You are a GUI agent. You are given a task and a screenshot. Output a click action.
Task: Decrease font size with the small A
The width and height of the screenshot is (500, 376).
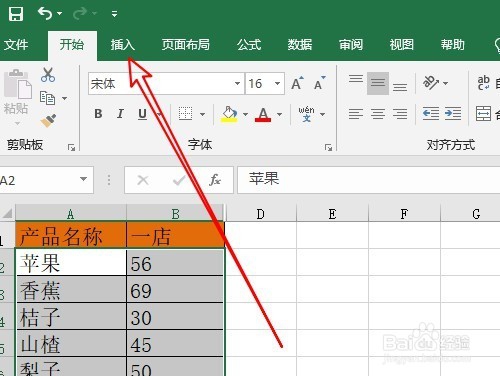[x=320, y=83]
